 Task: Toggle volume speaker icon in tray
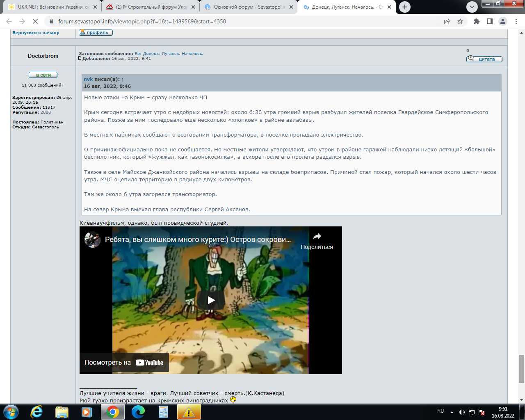tap(462, 412)
